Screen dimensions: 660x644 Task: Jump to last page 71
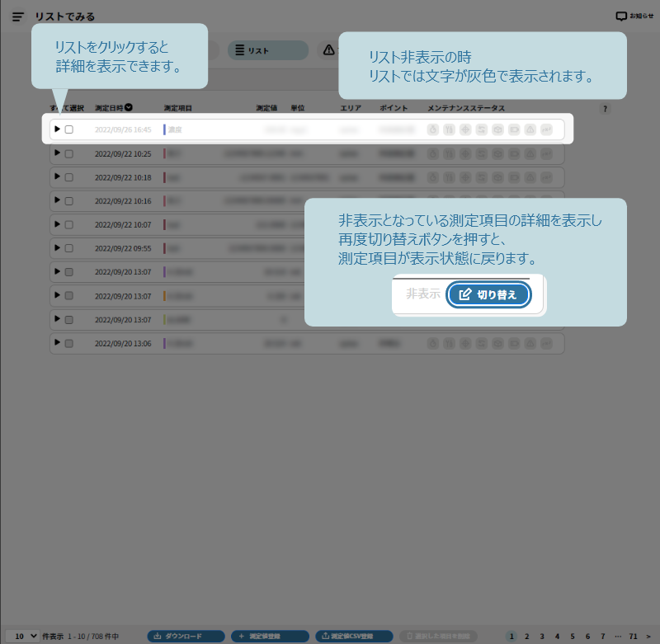coord(633,637)
